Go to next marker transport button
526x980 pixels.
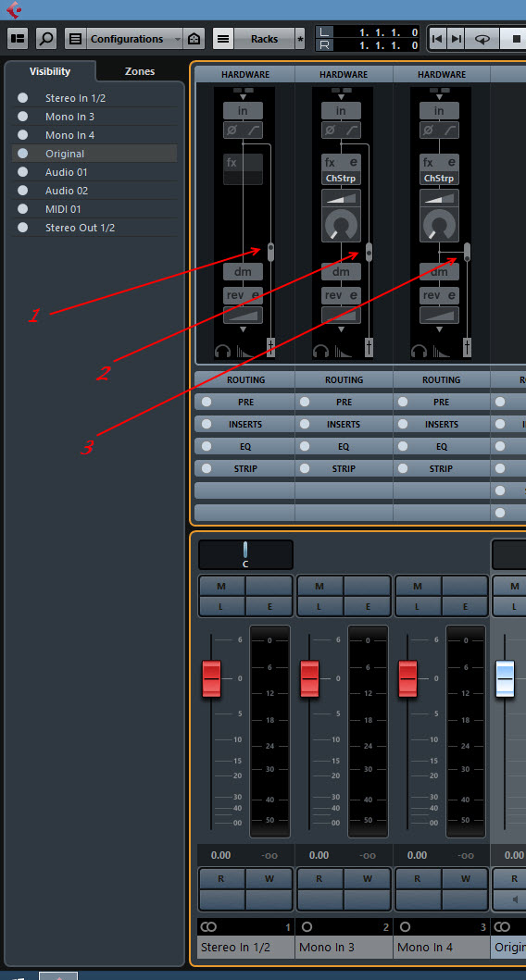pos(456,38)
